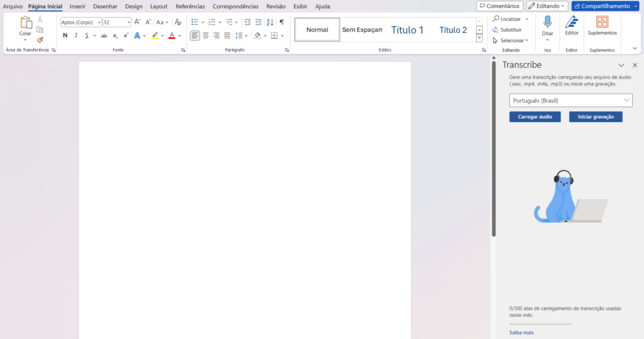644x339 pixels.
Task: Apply subscript formatting
Action: (116, 36)
